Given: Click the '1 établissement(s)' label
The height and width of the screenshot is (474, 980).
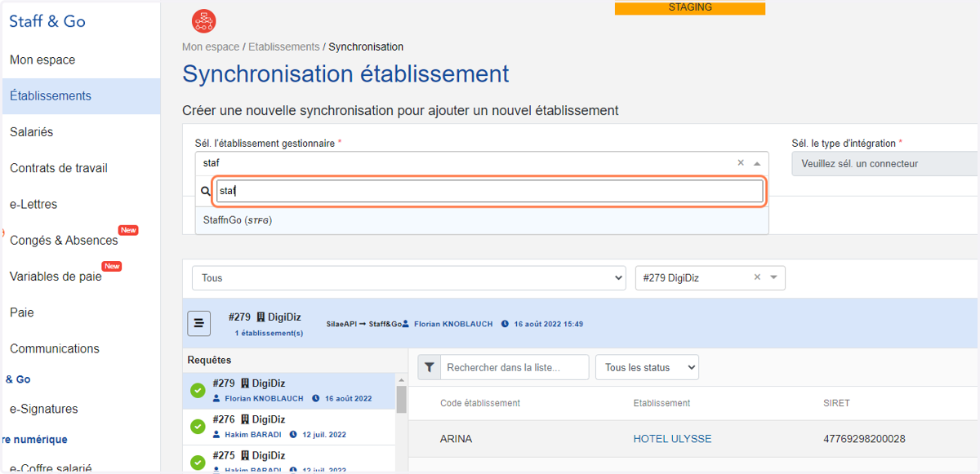Looking at the screenshot, I should tap(269, 333).
